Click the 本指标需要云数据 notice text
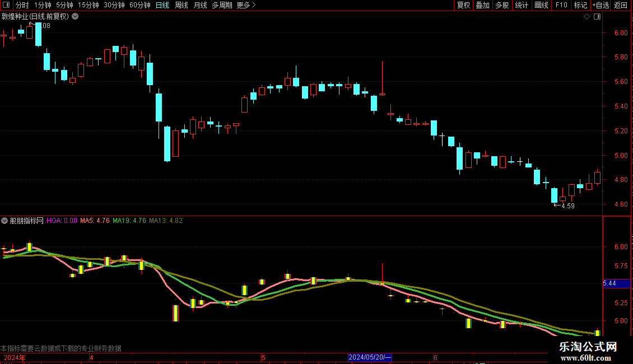This screenshot has height=364, width=633. tap(61, 348)
